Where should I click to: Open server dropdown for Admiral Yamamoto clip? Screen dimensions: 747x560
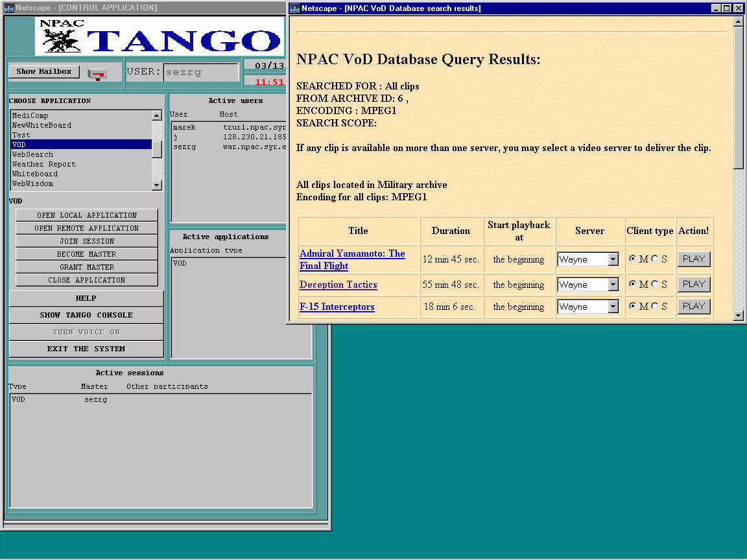click(x=613, y=259)
